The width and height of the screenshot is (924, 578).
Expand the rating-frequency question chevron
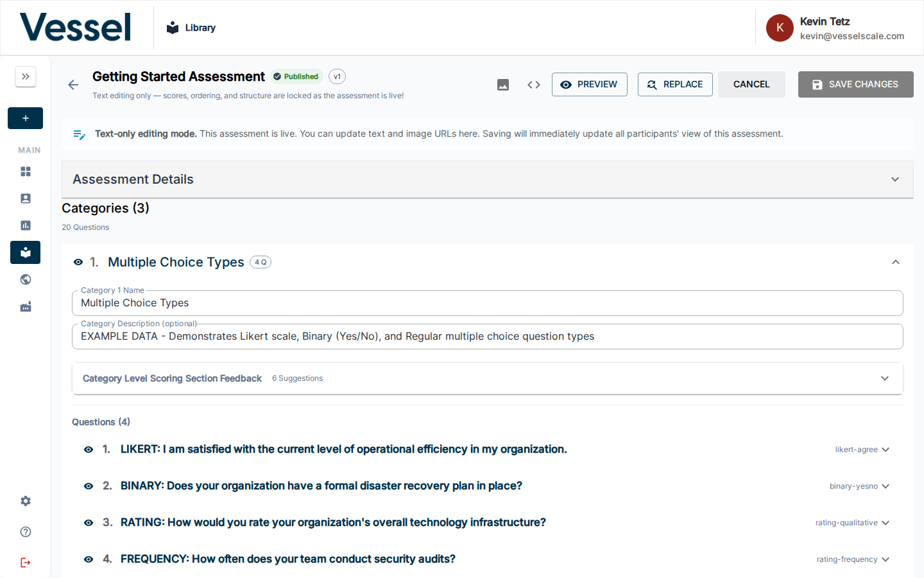886,559
